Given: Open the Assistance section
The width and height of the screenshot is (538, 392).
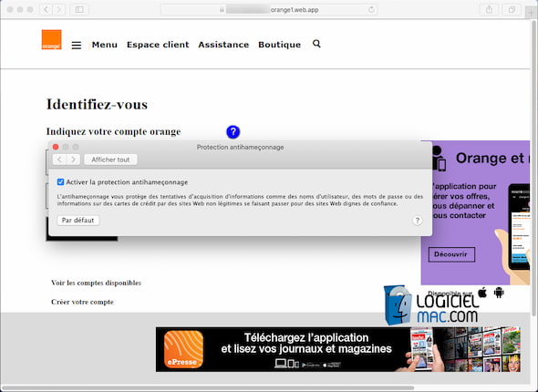Looking at the screenshot, I should click(223, 45).
